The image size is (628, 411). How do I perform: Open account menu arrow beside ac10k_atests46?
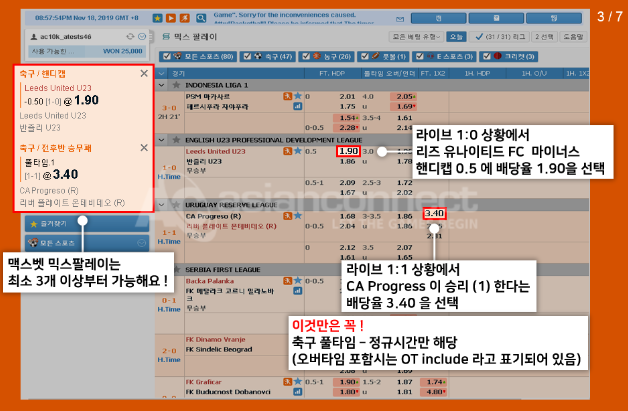(142, 36)
